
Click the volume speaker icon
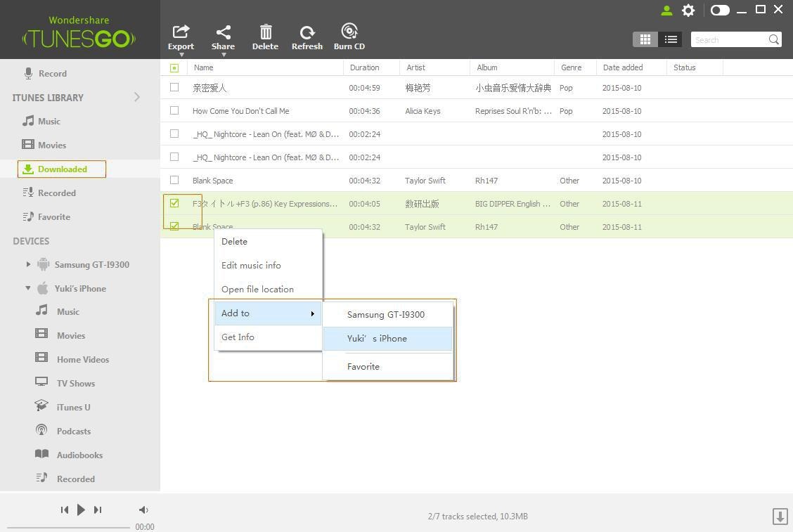point(143,510)
